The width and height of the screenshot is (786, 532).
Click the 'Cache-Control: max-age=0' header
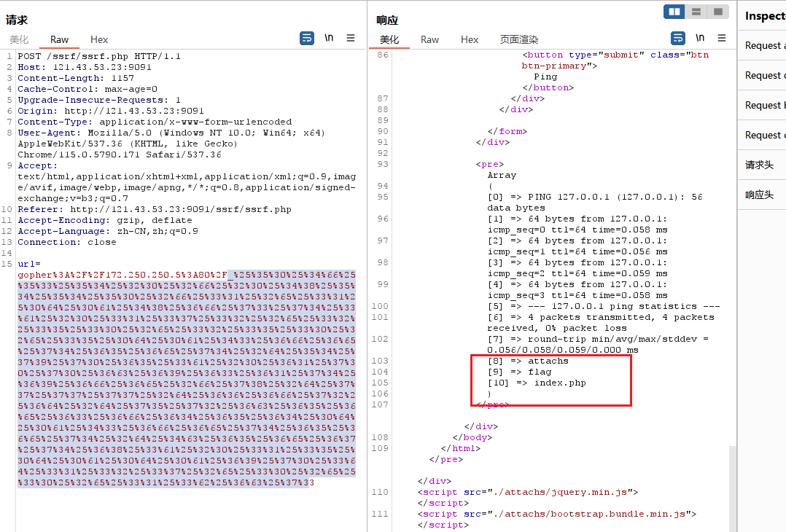(87, 89)
